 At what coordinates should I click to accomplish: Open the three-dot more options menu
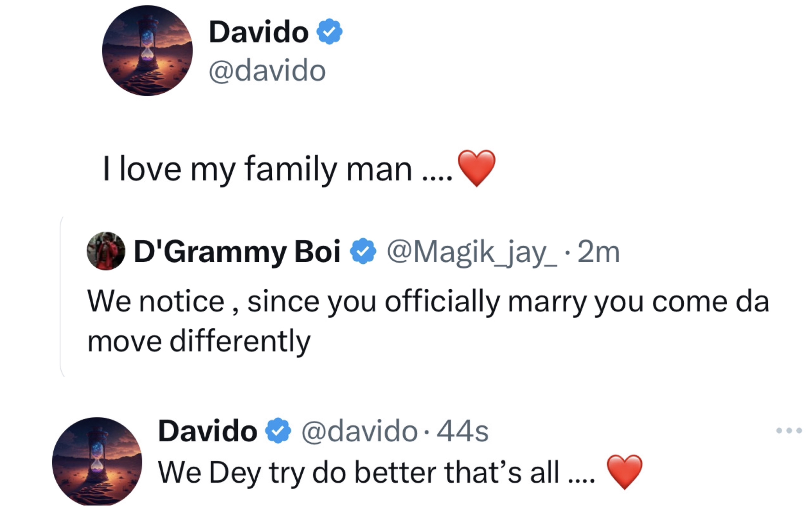tap(789, 430)
